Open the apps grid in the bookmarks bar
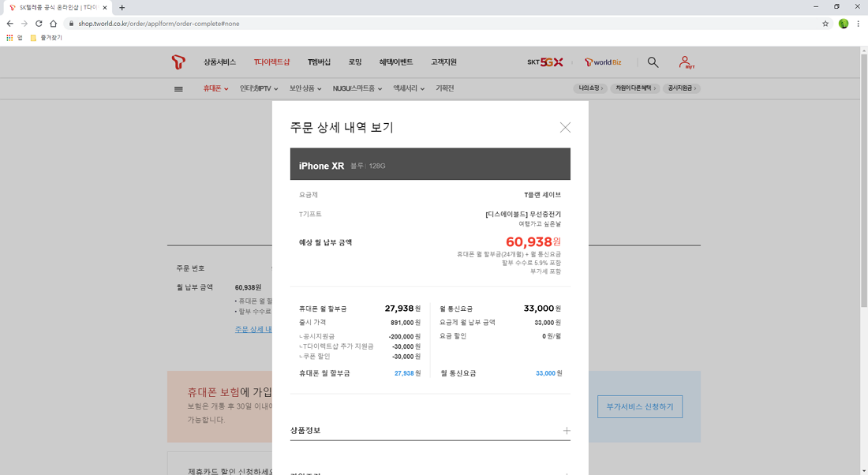This screenshot has width=868, height=475. (x=9, y=38)
